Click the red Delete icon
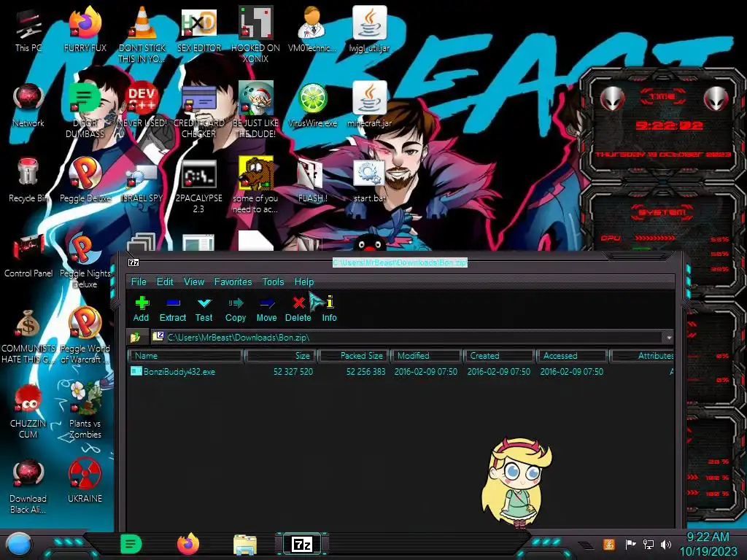This screenshot has height=560, width=747. pos(298,309)
